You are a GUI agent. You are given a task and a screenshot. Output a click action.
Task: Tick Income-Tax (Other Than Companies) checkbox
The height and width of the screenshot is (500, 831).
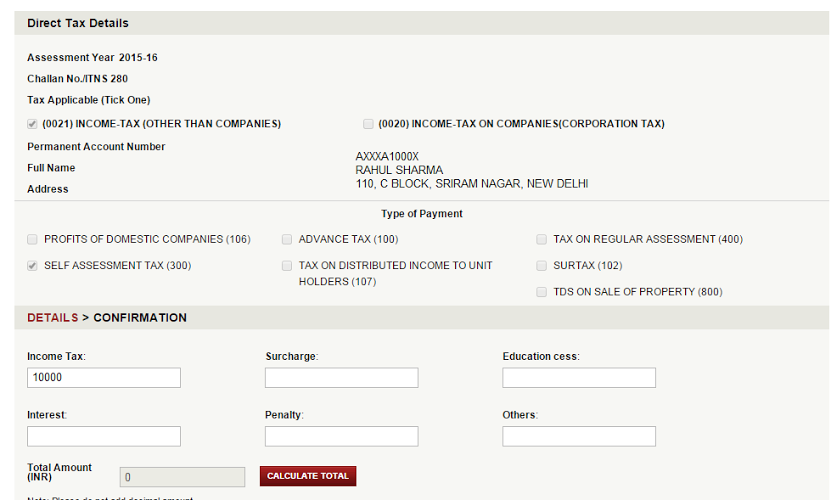coord(33,124)
